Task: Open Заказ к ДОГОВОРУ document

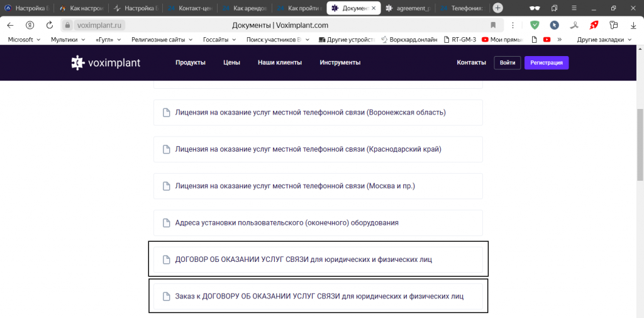Action: pos(318,296)
